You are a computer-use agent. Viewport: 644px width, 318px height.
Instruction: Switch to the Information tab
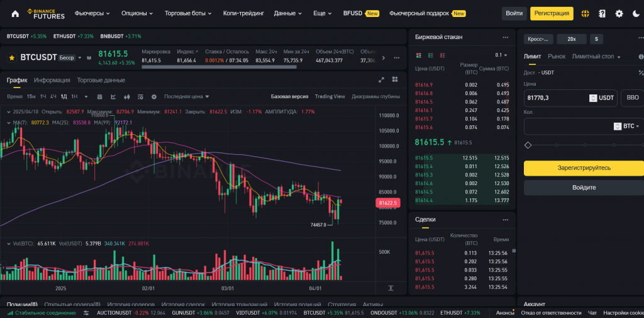[52, 80]
